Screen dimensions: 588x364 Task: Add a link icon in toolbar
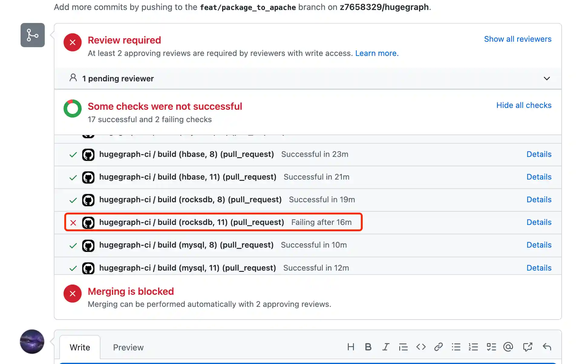click(x=438, y=347)
